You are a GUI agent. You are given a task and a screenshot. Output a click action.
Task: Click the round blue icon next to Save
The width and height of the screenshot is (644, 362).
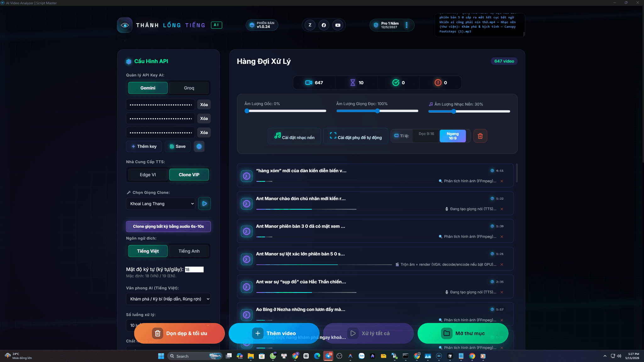click(x=199, y=146)
